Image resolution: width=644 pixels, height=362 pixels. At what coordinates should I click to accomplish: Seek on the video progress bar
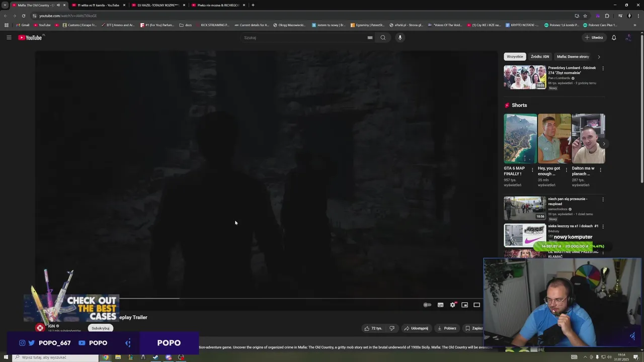coord(259,298)
